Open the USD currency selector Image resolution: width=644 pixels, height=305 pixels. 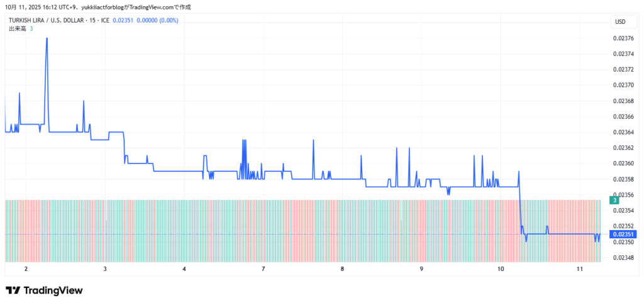point(620,22)
